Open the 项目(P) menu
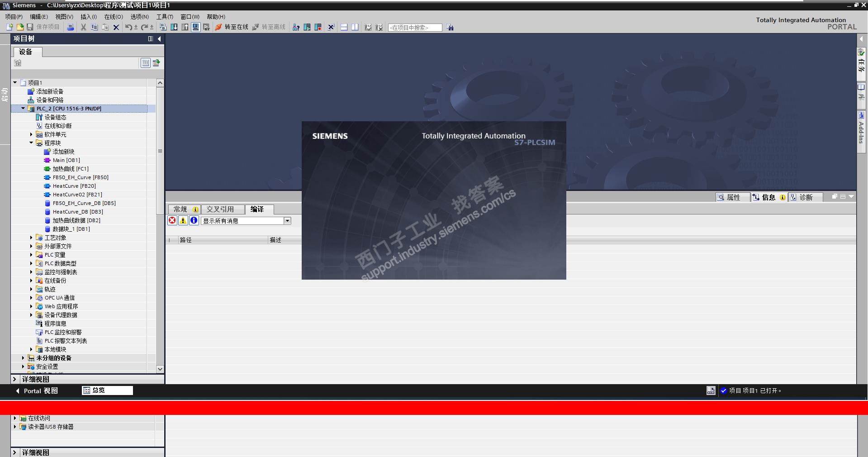Viewport: 868px width, 457px height. tap(14, 17)
